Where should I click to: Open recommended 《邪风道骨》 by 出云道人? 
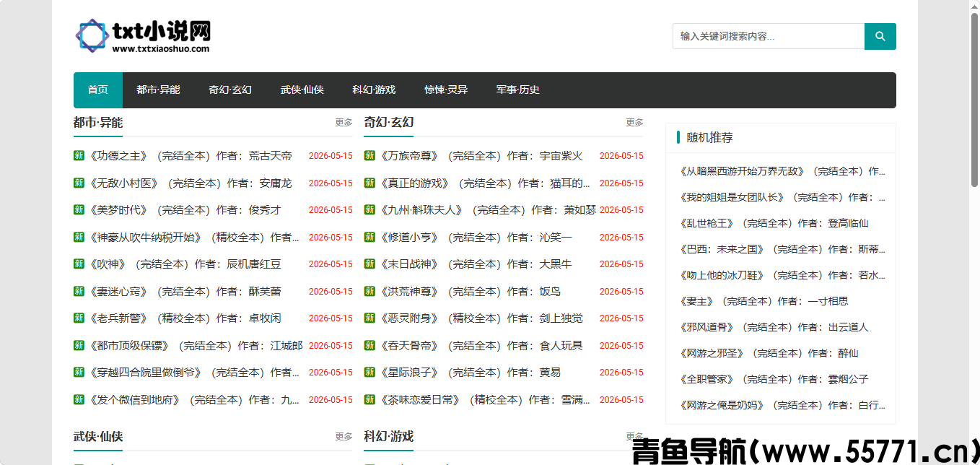tap(774, 327)
